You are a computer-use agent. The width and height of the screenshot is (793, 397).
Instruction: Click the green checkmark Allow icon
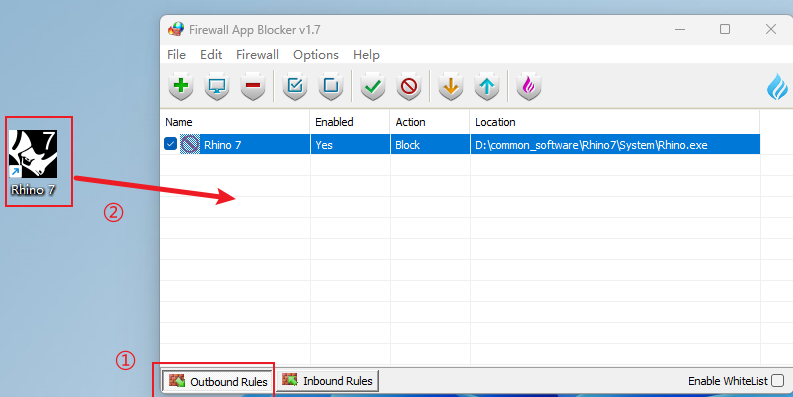tap(373, 86)
